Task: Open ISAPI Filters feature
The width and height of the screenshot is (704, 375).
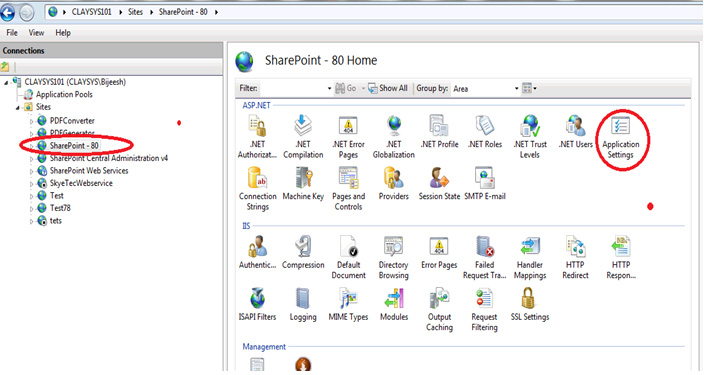Action: coord(257,305)
